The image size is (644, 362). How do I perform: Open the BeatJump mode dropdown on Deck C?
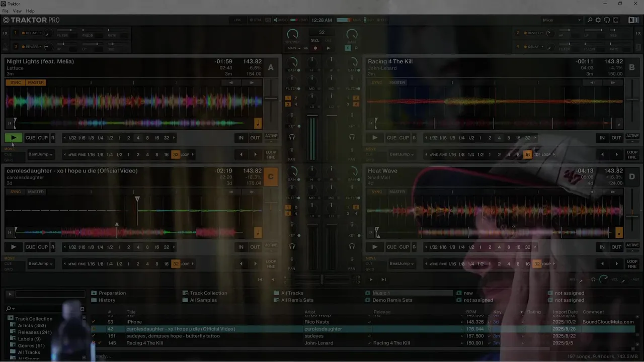(x=41, y=263)
